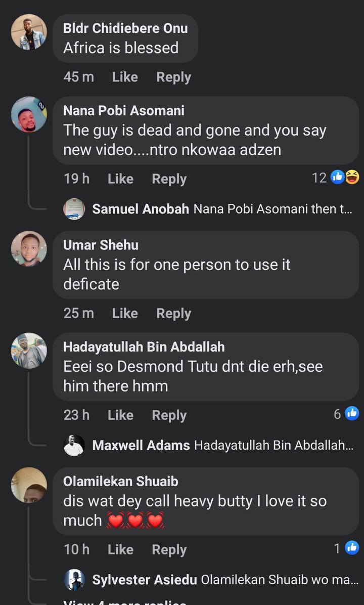The image size is (364, 605).
Task: Open Olamilekan Shuaib's profile picture
Action: (x=29, y=485)
